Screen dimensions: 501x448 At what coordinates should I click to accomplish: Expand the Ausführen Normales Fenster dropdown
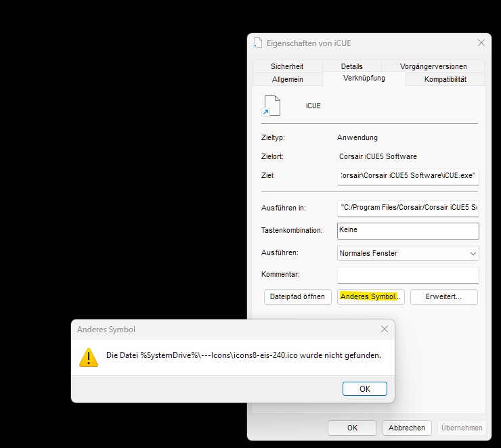tap(408, 253)
